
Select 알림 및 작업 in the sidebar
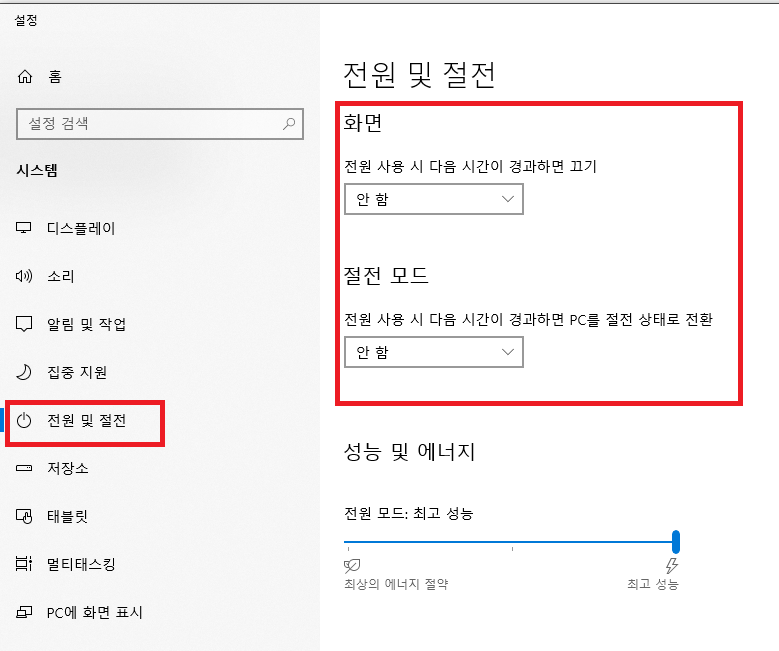click(x=86, y=324)
